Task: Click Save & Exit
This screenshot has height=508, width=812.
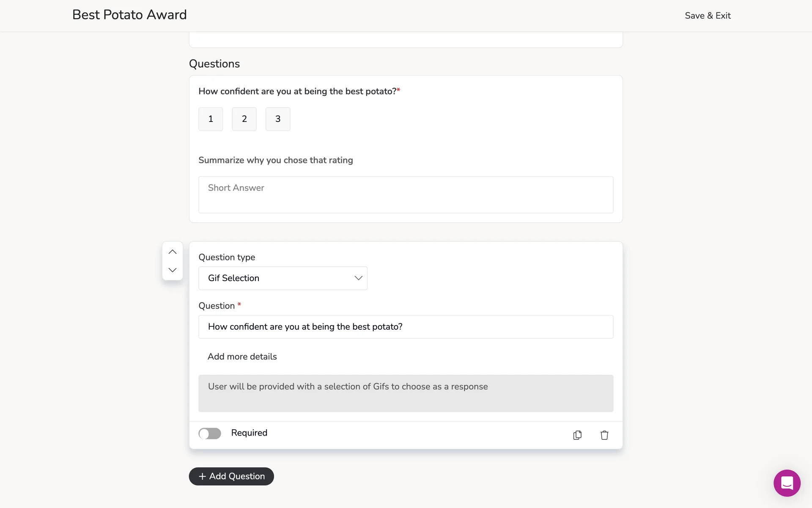Action: coord(708,16)
